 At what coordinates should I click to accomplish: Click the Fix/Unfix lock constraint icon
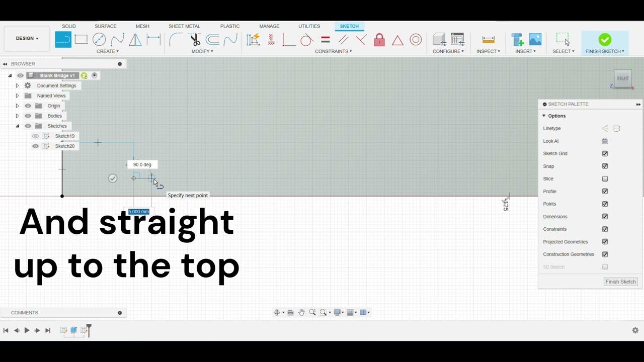pos(379,40)
